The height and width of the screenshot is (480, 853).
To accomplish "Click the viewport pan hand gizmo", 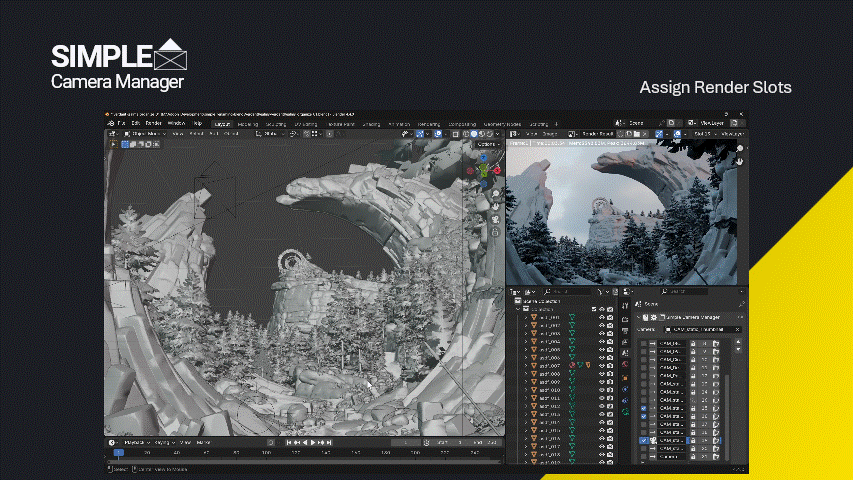I will 496,207.
